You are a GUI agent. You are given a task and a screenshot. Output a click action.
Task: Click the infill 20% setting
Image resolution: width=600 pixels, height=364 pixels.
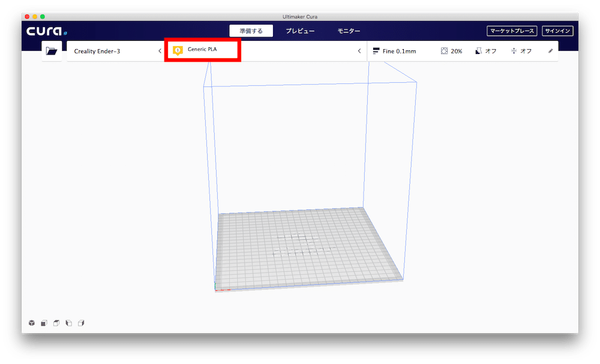(451, 52)
